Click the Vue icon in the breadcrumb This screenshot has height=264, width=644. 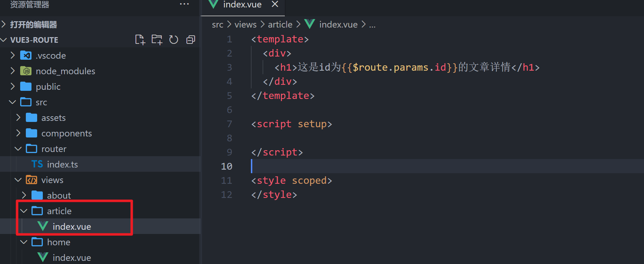[310, 24]
